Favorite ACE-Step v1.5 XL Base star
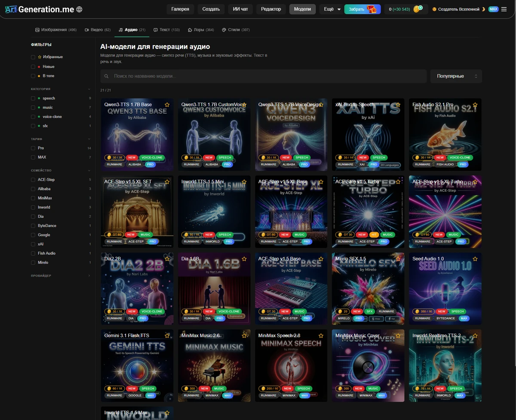The image size is (516, 420). coord(321,182)
